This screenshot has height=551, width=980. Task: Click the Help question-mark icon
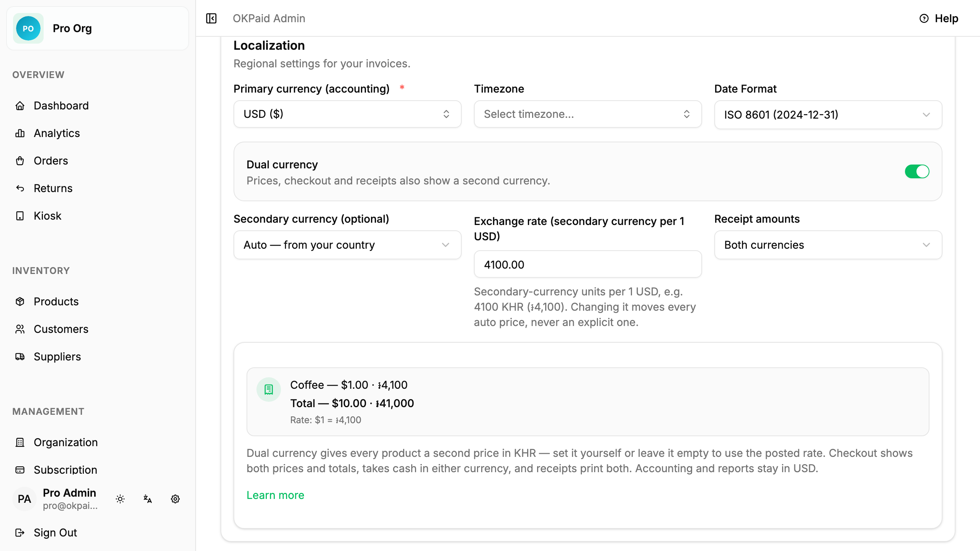pyautogui.click(x=924, y=18)
